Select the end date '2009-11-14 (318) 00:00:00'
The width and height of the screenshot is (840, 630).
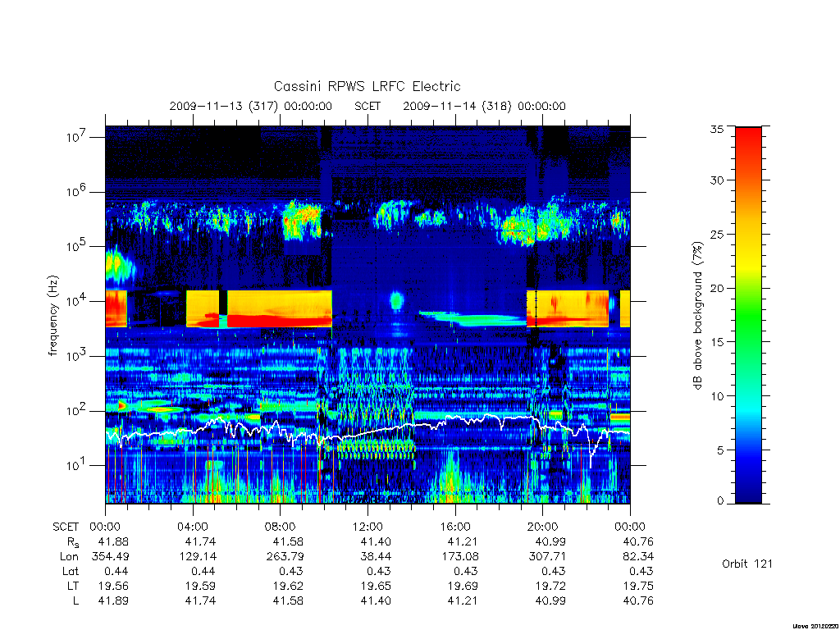(x=484, y=106)
